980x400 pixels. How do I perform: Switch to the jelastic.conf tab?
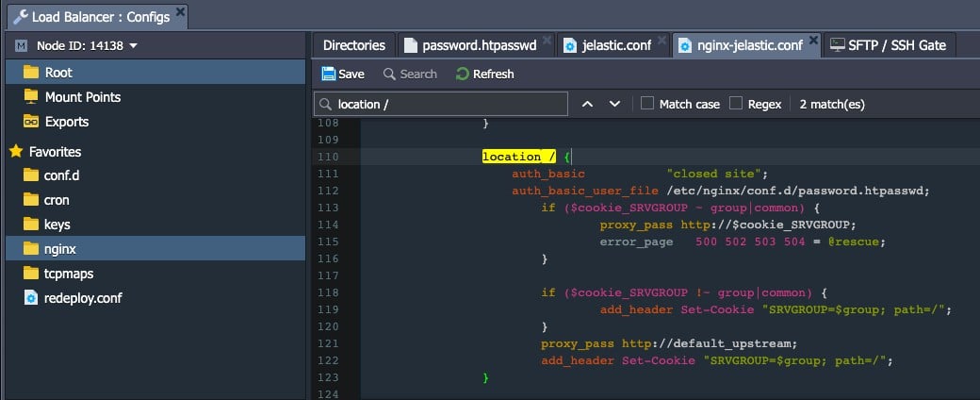tap(616, 45)
